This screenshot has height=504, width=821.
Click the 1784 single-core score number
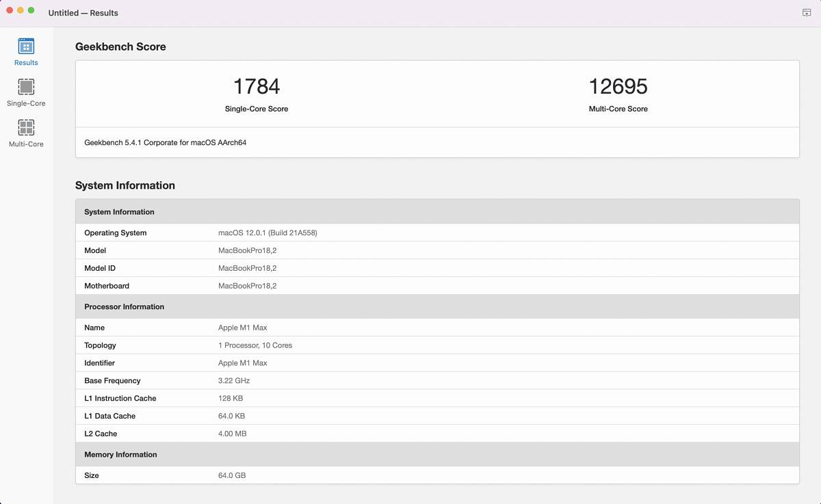[257, 87]
